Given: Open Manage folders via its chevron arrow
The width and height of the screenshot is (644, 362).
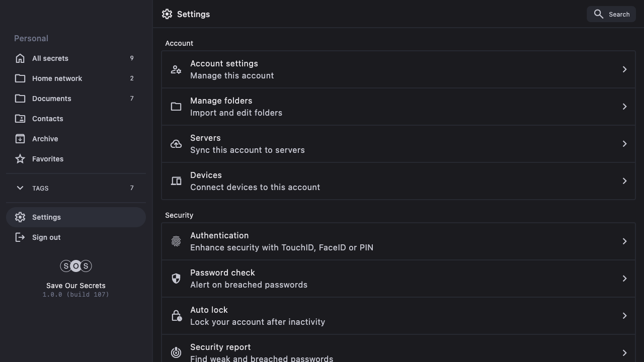Looking at the screenshot, I should coord(624,107).
